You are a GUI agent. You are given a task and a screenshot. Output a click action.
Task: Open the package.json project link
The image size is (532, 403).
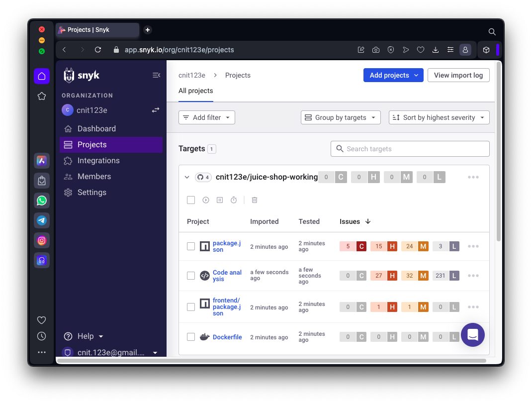227,246
